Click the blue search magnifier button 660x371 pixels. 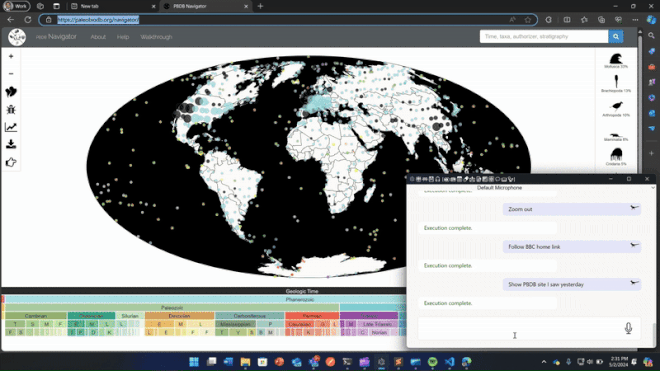coord(616,37)
